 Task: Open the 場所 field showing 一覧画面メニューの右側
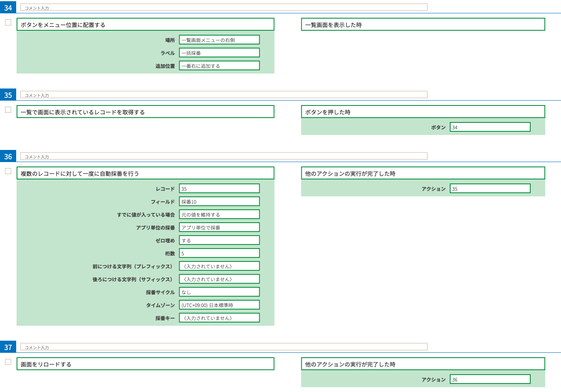point(219,40)
